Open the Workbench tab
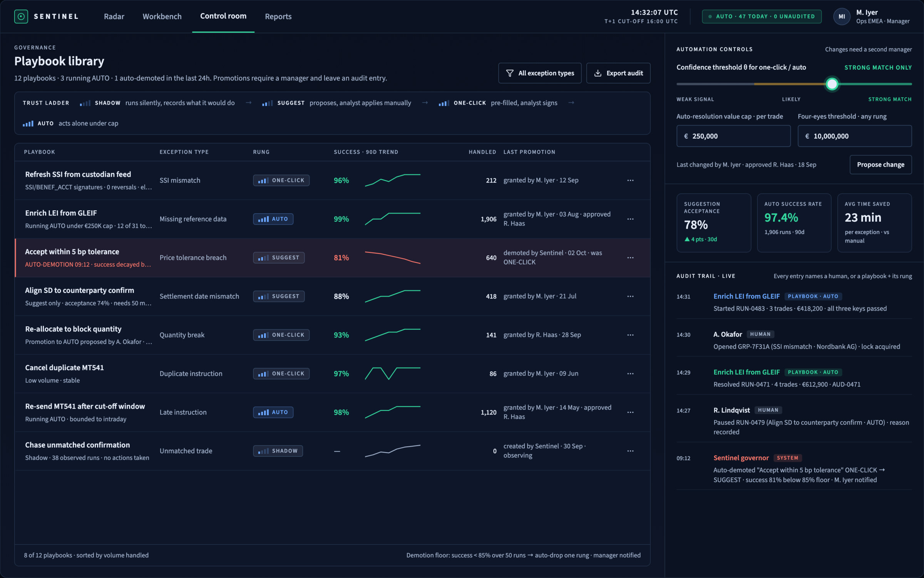 [x=162, y=17]
